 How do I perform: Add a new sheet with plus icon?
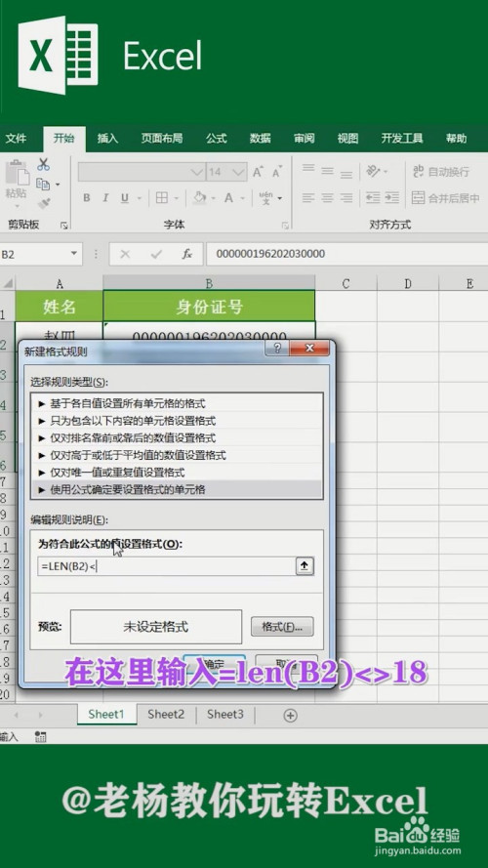290,716
